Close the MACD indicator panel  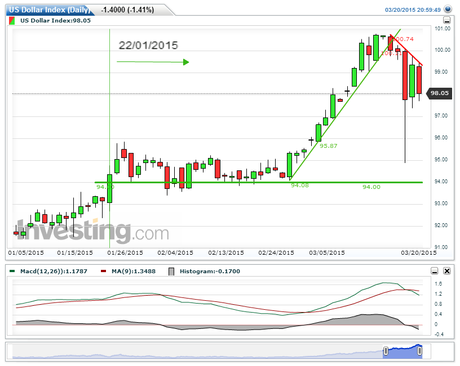point(447,271)
